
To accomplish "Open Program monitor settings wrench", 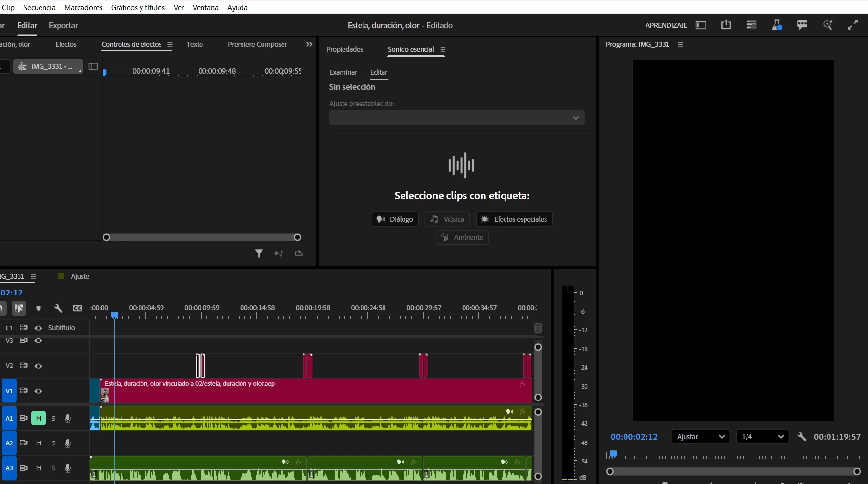I will tap(802, 437).
